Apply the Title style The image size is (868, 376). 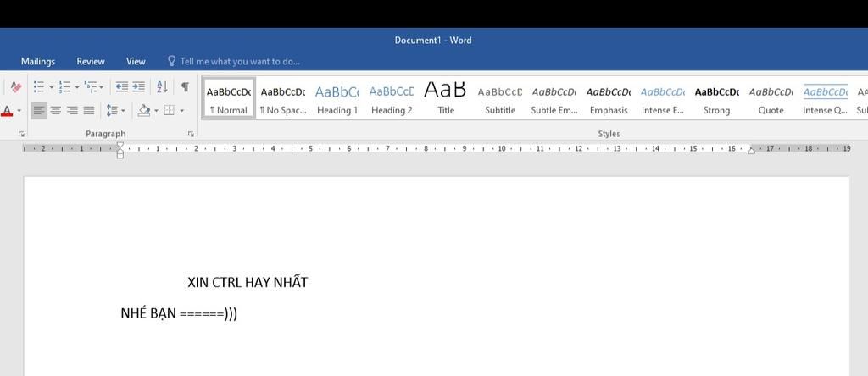tap(446, 98)
